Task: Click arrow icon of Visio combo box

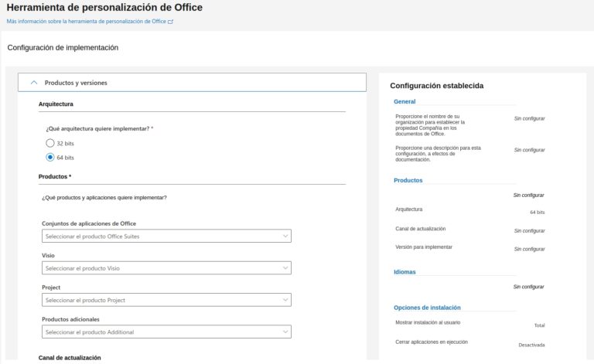Action: [285, 268]
